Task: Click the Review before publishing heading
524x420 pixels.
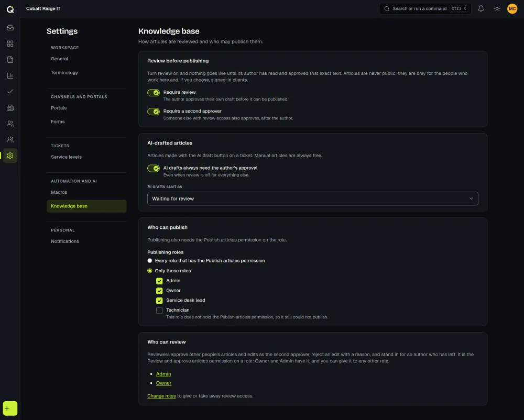Action: 178,61
